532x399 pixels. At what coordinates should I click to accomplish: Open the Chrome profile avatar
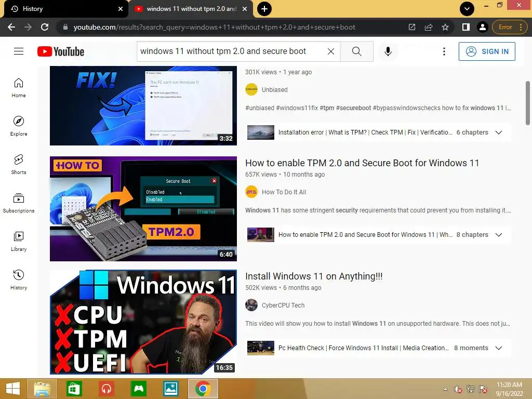coord(482,27)
